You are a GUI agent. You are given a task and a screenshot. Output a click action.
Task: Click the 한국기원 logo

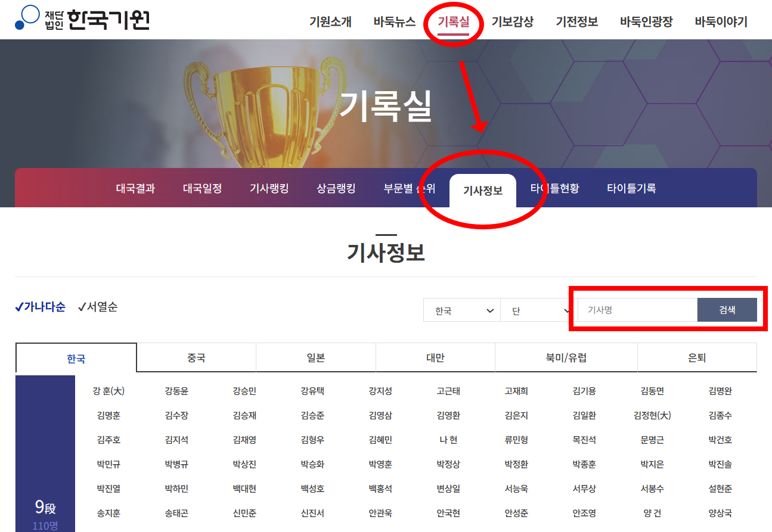[x=83, y=19]
